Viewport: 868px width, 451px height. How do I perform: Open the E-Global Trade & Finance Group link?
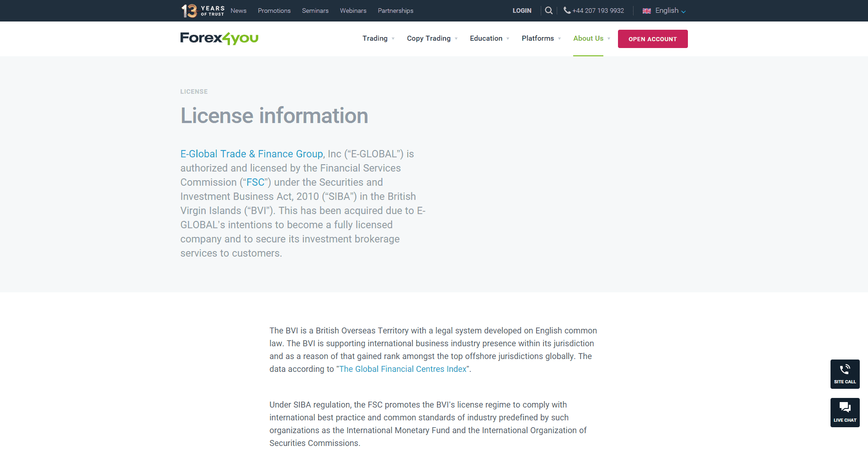pos(251,154)
